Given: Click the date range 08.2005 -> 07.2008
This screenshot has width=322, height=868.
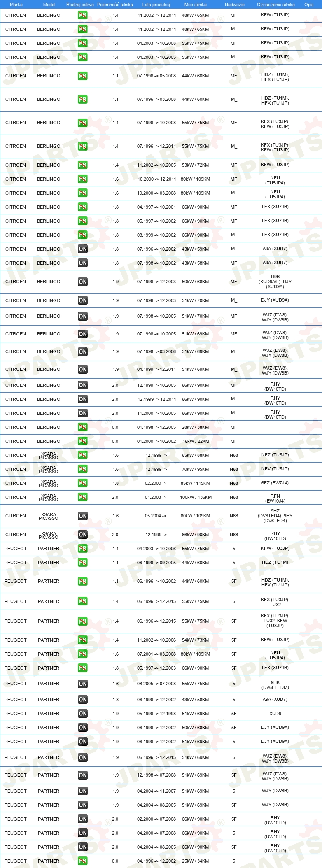Looking at the screenshot, I should pyautogui.click(x=156, y=684).
